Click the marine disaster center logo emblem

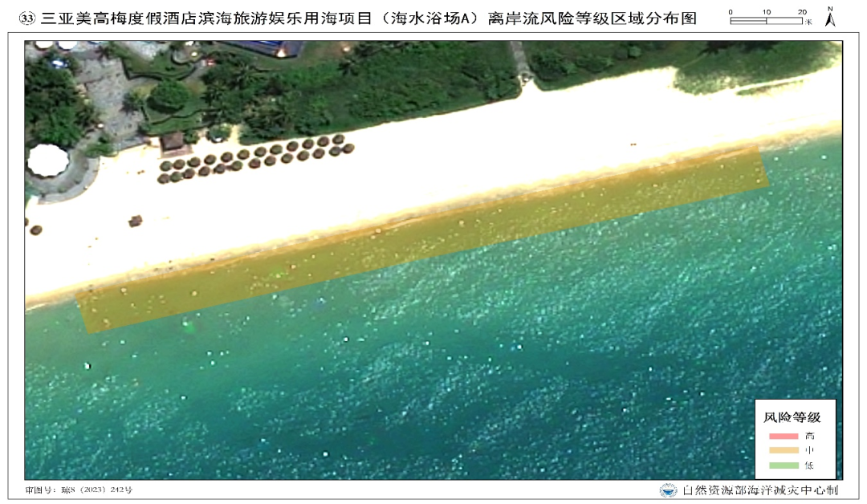click(x=668, y=490)
